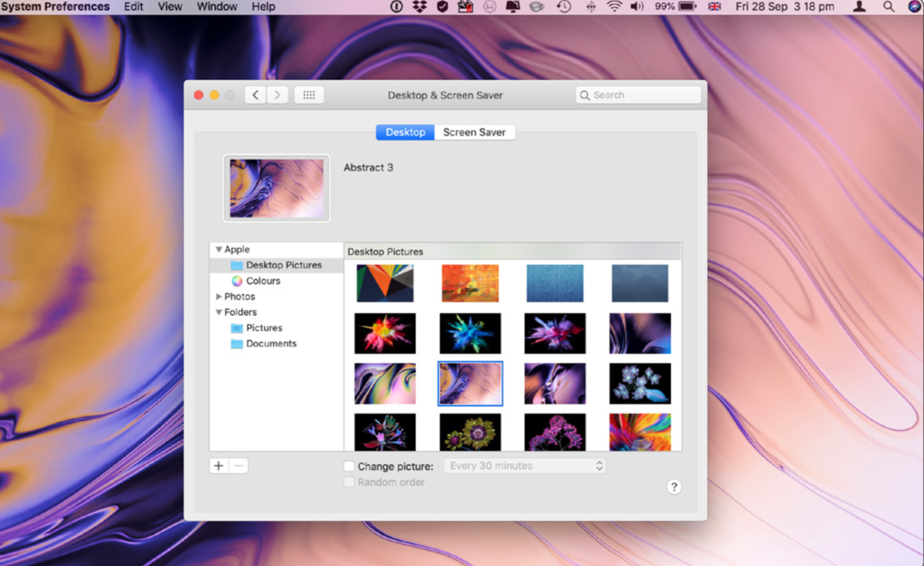Choose the pink-purple colour burst wallpaper

[555, 333]
